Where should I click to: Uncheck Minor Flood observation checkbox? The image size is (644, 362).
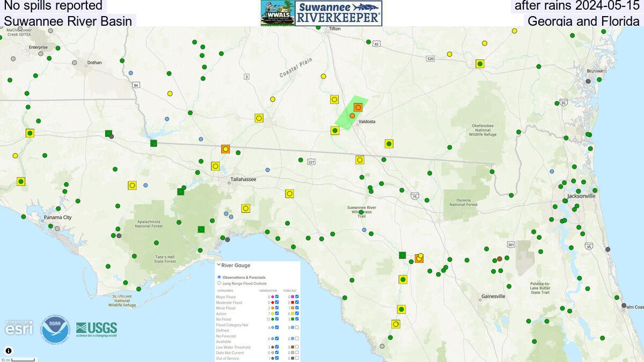click(277, 308)
